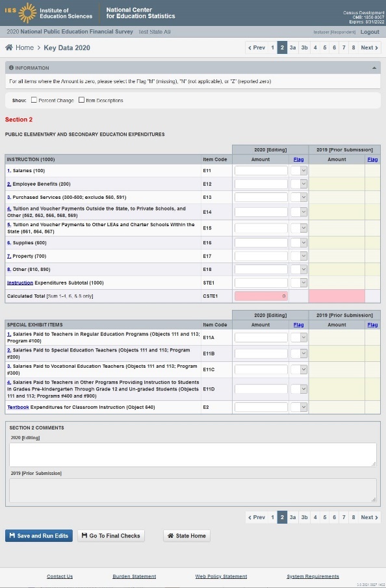
Task: Open the flag dropdown for item E11D
Action: [299, 389]
